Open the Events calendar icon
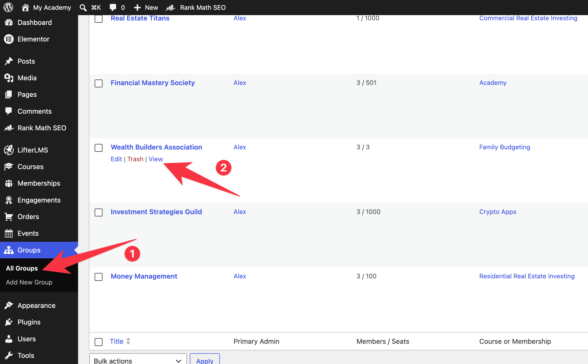 [9, 233]
